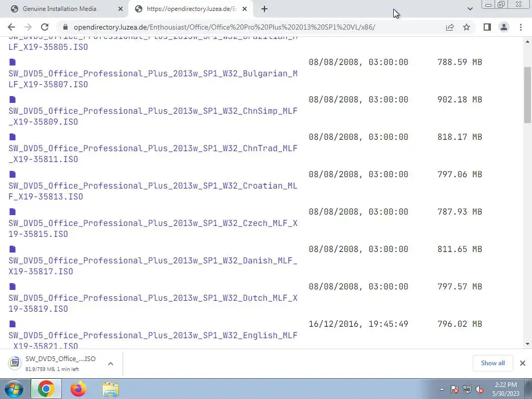Screen dimensions: 532x399
Task: Click the 796.02 MB size value
Action: tap(460, 324)
